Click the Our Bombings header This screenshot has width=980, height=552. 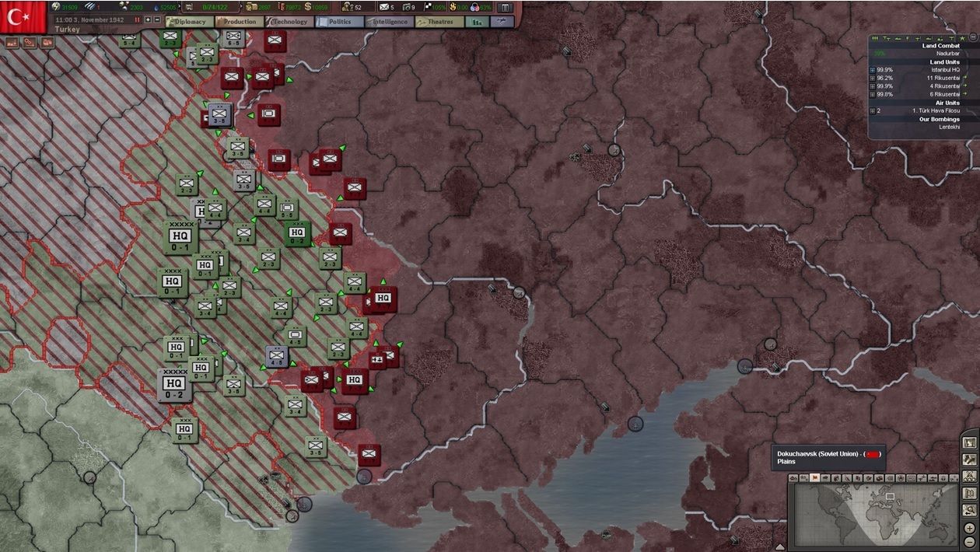pyautogui.click(x=940, y=119)
